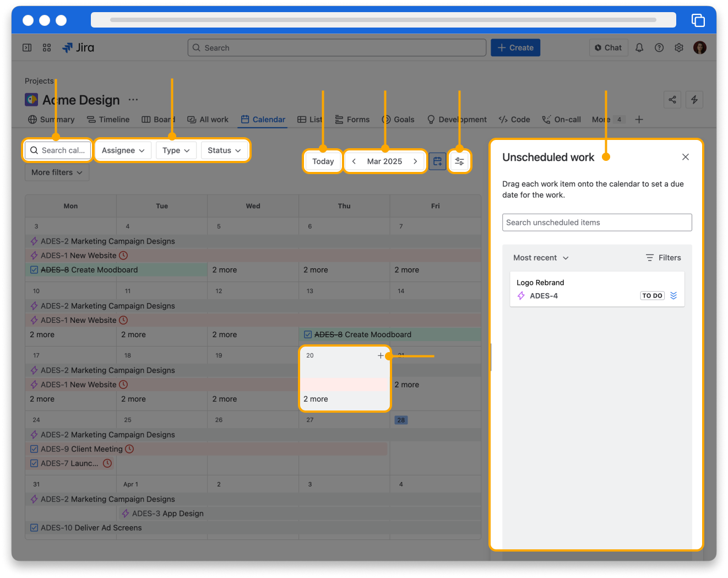Screen dimensions: 728x578
Task: Click the task checkbox icon of ADES-7
Action: pos(34,463)
